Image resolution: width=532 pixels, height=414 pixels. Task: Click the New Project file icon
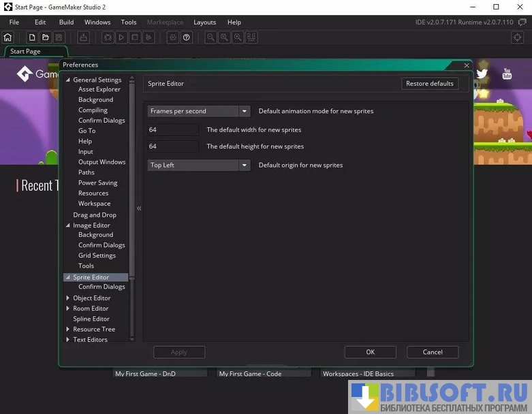click(31, 37)
